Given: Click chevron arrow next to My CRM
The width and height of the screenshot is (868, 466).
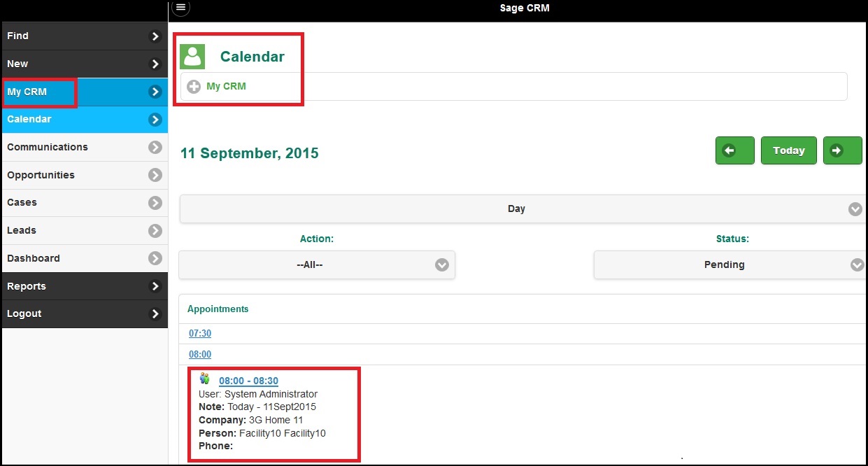Looking at the screenshot, I should tap(155, 92).
